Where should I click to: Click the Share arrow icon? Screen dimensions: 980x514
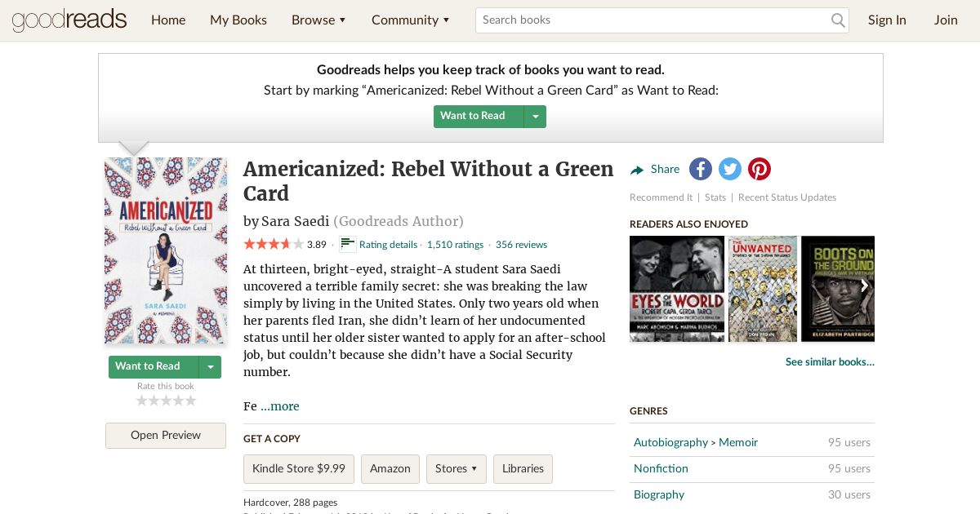coord(637,170)
